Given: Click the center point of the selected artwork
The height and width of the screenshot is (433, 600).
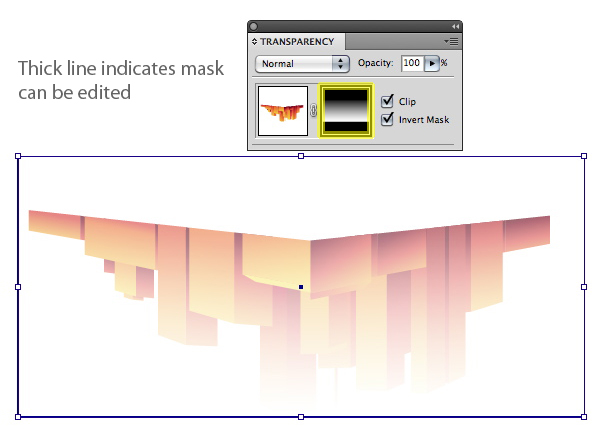Looking at the screenshot, I should (301, 287).
